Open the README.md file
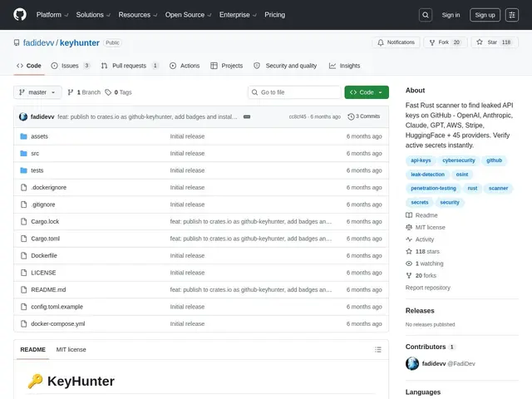532x399 pixels. pyautogui.click(x=48, y=290)
